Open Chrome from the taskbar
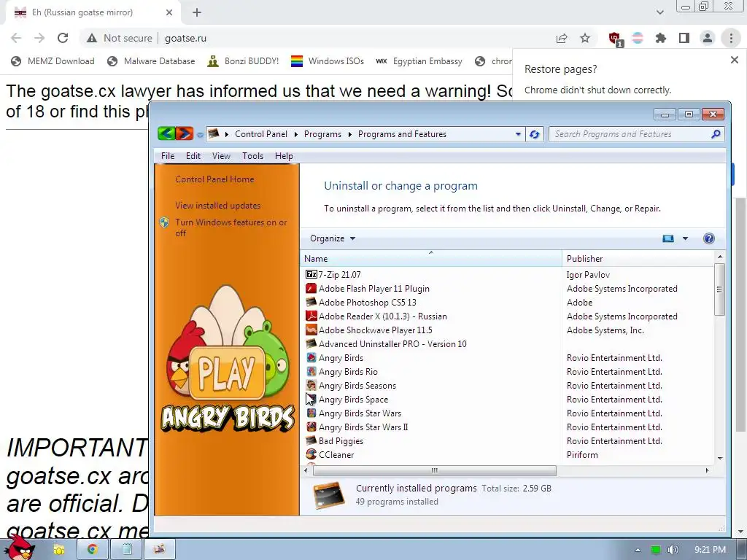The height and width of the screenshot is (560, 747). pyautogui.click(x=92, y=549)
